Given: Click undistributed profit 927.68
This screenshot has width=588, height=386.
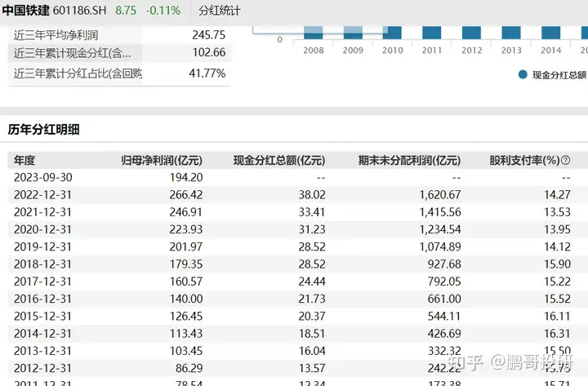Looking at the screenshot, I should pos(444,264).
